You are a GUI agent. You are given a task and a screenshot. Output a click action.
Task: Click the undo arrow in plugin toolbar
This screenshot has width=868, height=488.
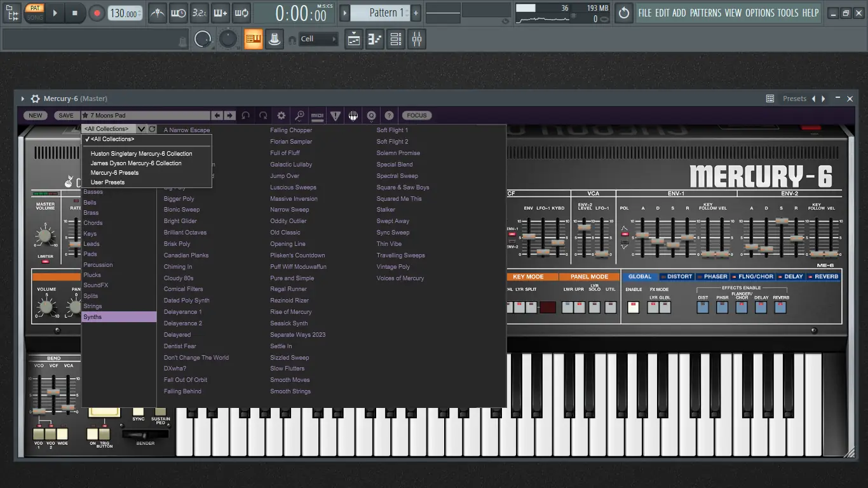click(x=245, y=116)
